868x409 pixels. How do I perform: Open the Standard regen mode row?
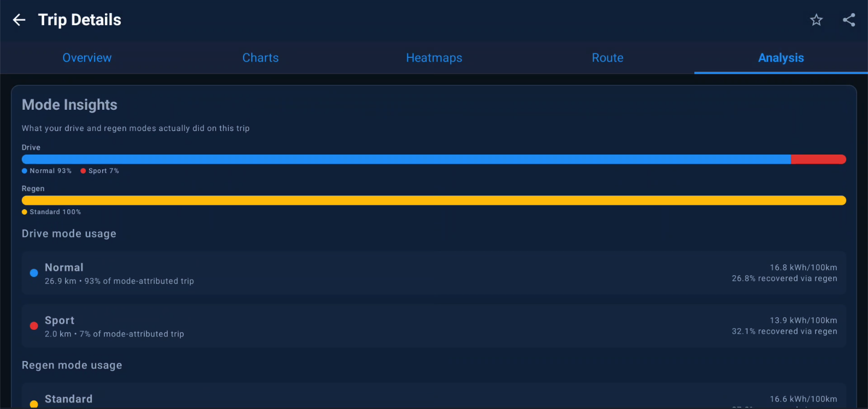(x=434, y=396)
